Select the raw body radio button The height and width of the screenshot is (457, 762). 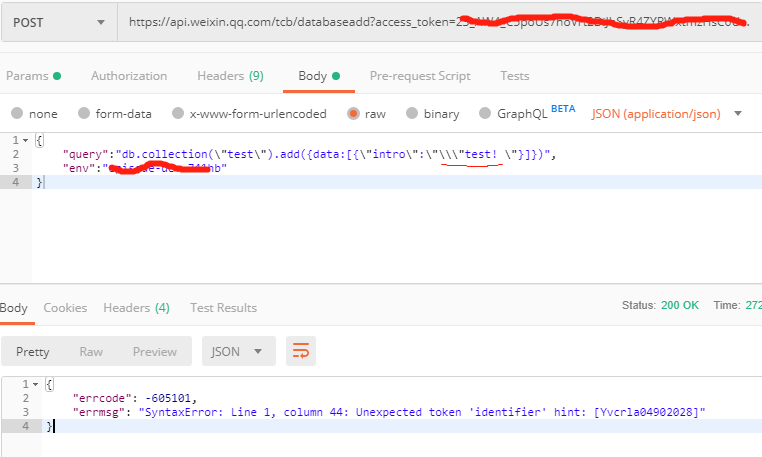pyautogui.click(x=353, y=114)
